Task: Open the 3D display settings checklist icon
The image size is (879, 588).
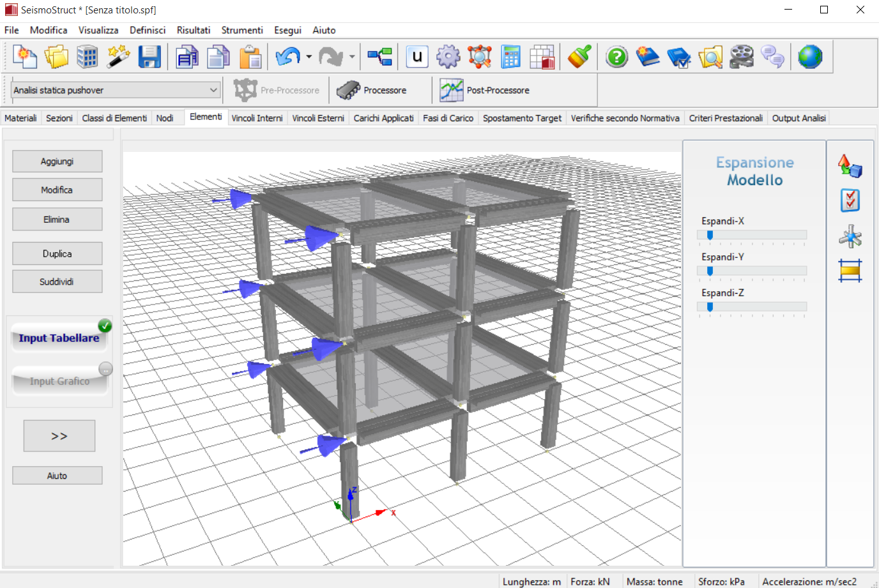Action: (850, 200)
